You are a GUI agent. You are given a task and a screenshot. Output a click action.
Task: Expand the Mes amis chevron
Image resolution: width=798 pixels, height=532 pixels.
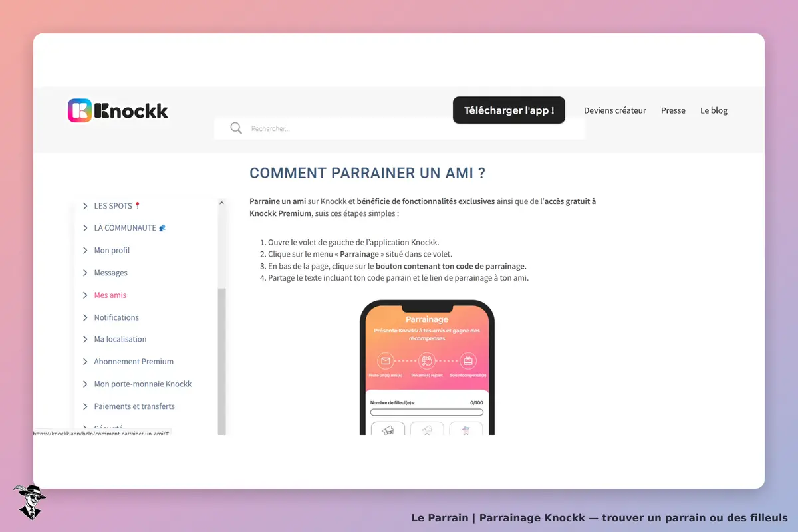pyautogui.click(x=85, y=295)
